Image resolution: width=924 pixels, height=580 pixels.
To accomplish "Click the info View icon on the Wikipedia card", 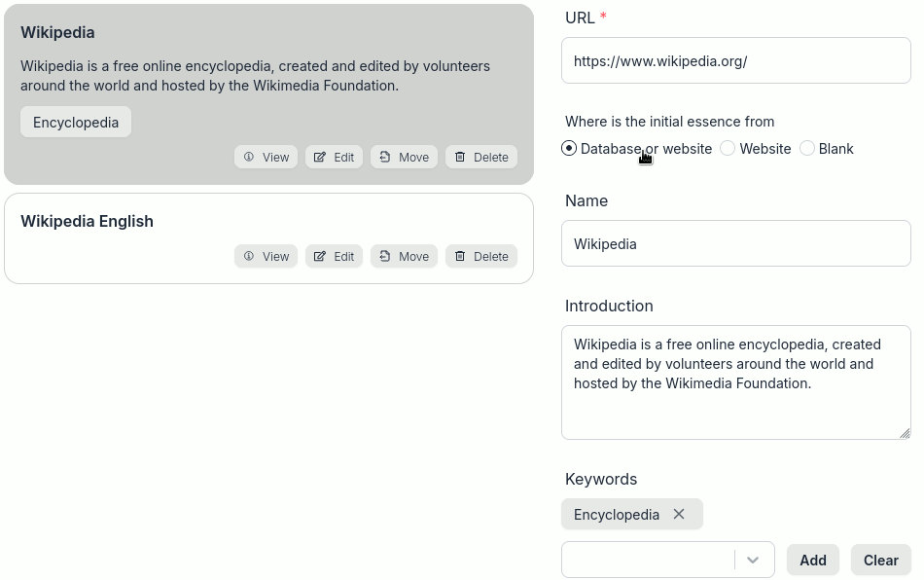I will pos(251,157).
